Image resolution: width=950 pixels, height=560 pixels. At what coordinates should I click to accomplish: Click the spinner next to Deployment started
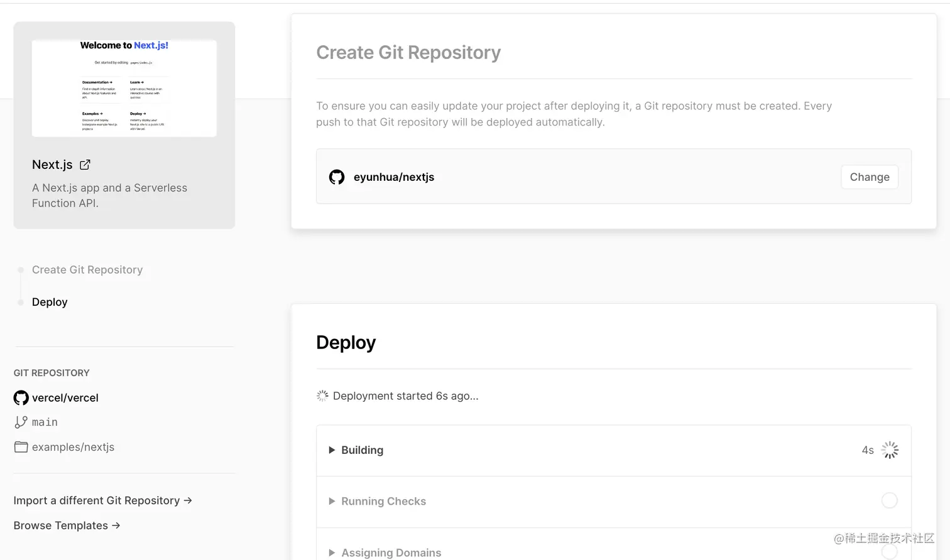(322, 396)
